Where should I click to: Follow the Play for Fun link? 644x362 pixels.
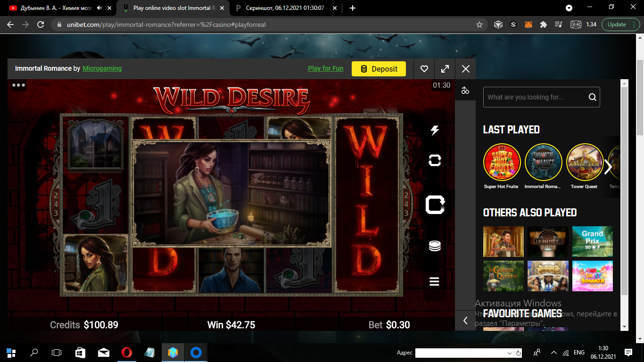point(326,68)
